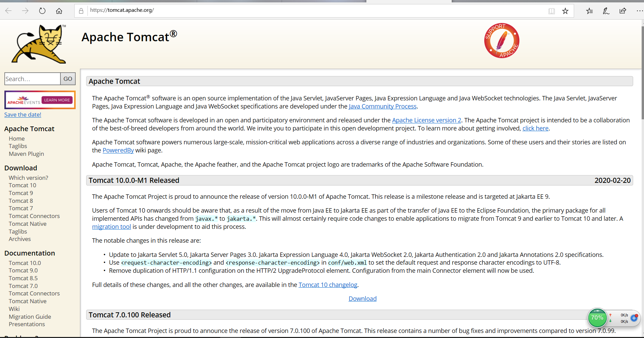Open the Migration Guide link
Screen dimensions: 644x338
coord(30,317)
